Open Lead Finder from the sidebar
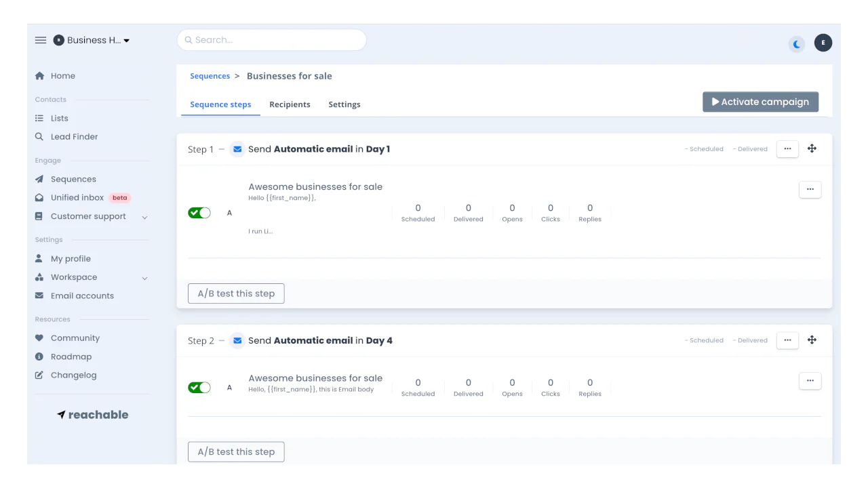 tap(74, 137)
